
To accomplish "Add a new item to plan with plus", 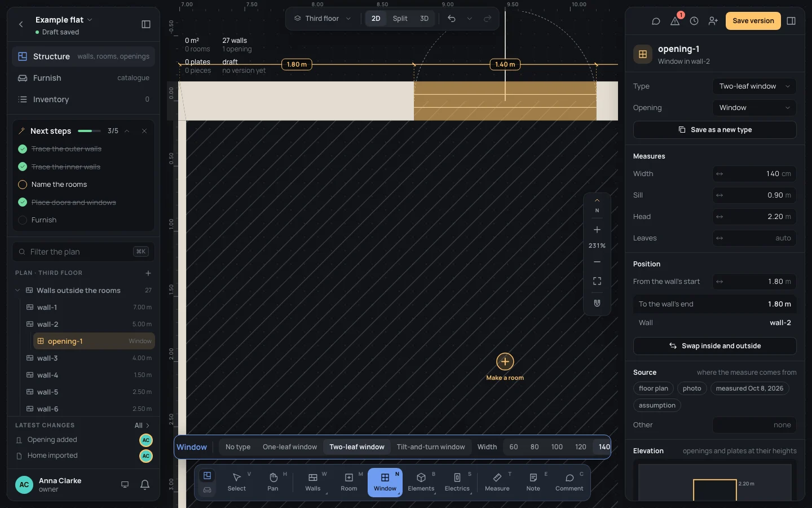I will pos(148,273).
